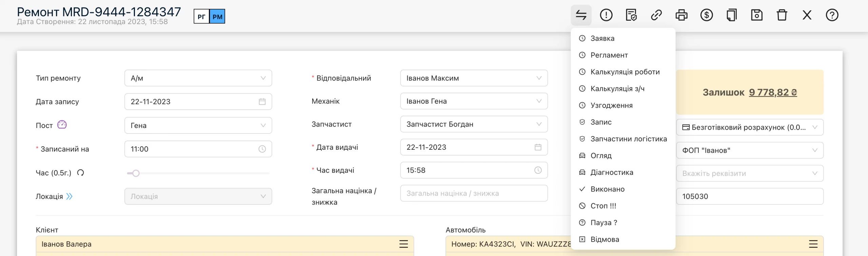Expand Безготівковий розрахунок dropdown

coord(750,127)
